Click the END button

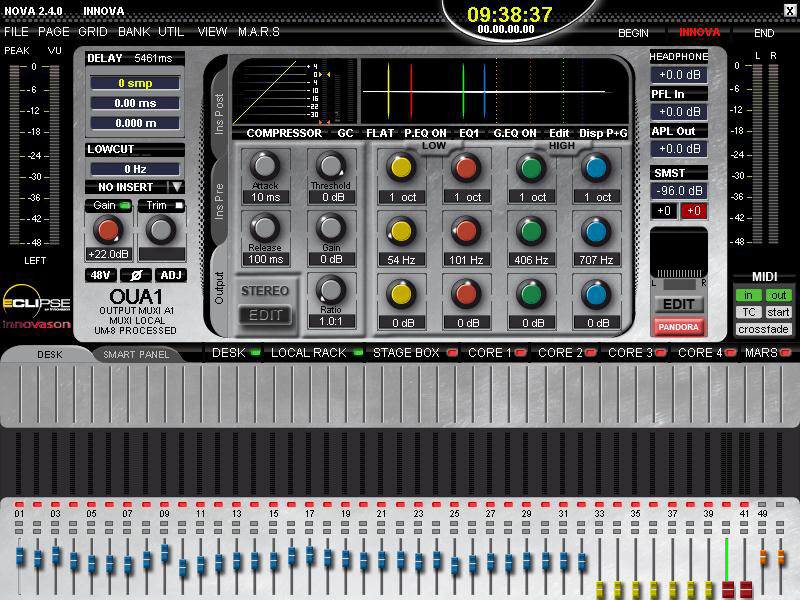pos(764,33)
